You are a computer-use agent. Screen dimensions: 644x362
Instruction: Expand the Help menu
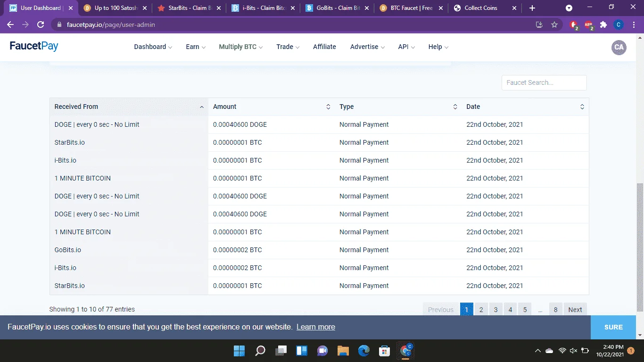pyautogui.click(x=438, y=47)
